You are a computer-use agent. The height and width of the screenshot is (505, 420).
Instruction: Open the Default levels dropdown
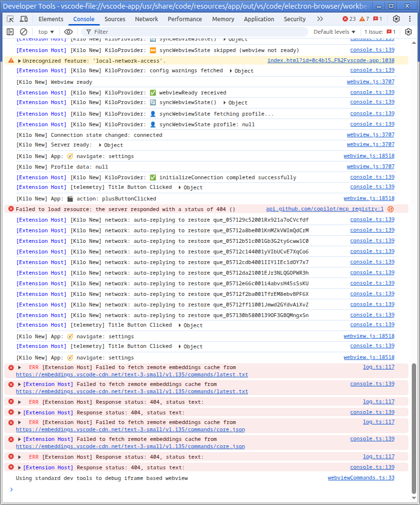(x=334, y=32)
